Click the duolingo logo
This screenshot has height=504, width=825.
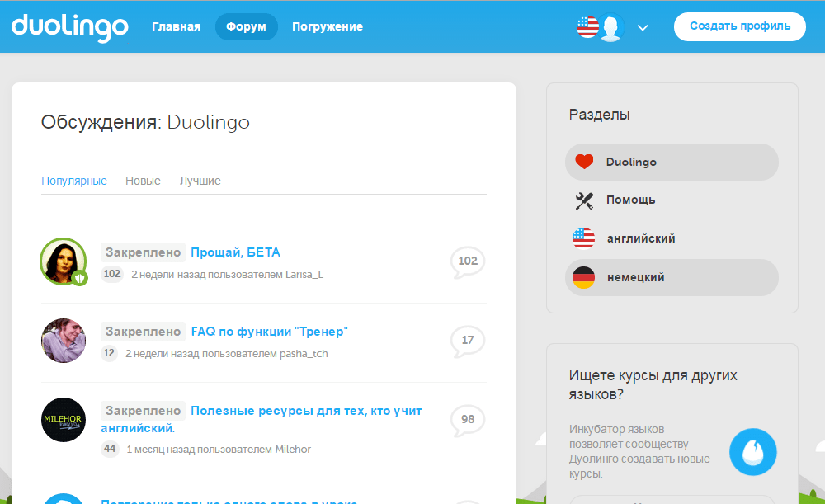point(70,27)
